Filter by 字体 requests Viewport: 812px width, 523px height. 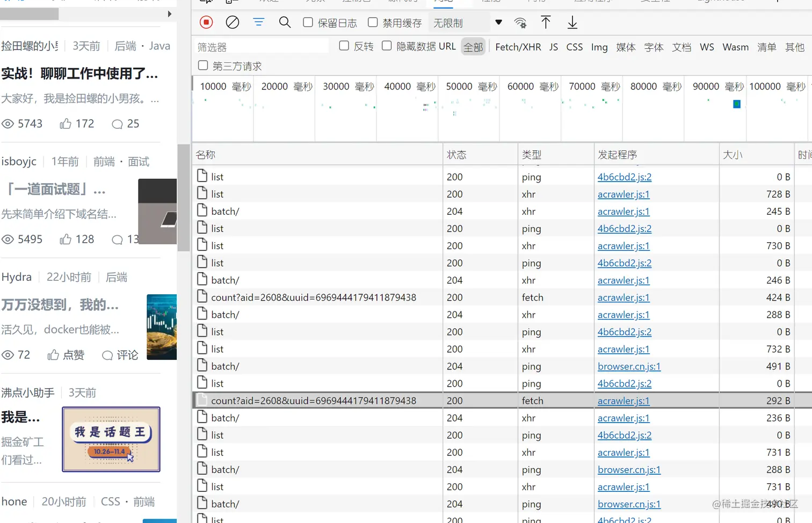pyautogui.click(x=654, y=47)
